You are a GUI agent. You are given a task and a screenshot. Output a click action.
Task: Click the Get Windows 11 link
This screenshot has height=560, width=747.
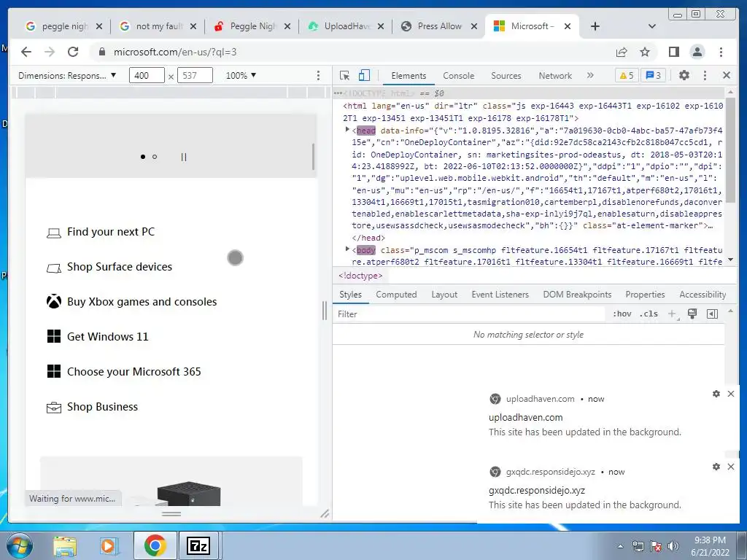(x=98, y=337)
